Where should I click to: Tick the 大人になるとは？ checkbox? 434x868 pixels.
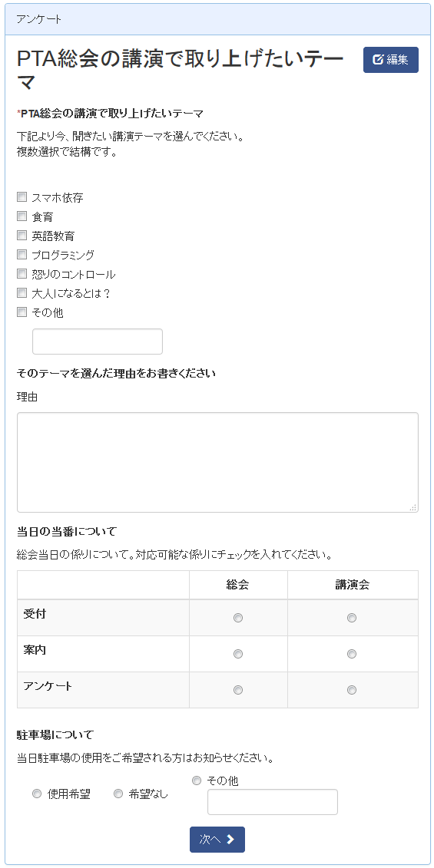pos(22,292)
